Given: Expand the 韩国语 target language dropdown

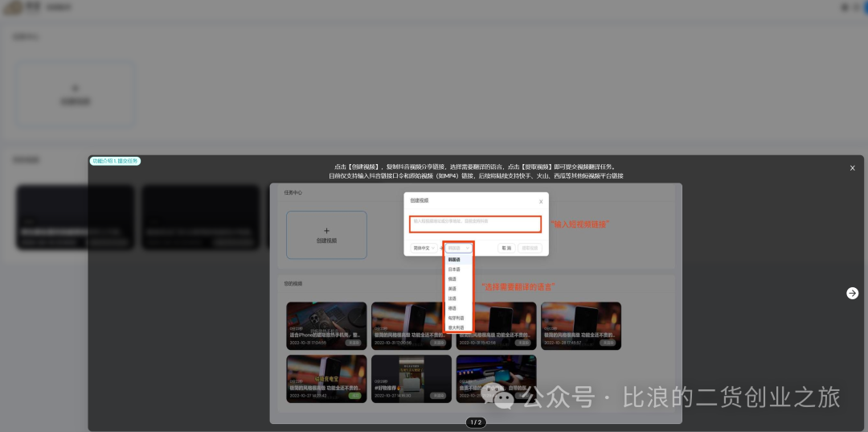Looking at the screenshot, I should coord(459,249).
